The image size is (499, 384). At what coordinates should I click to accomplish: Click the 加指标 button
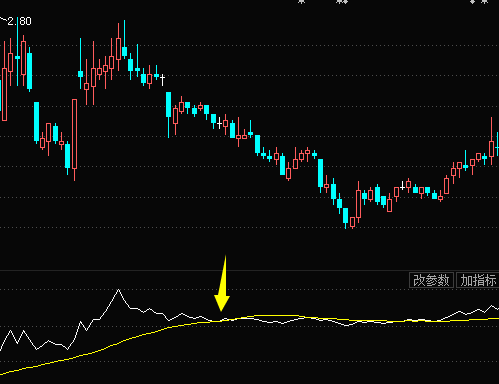[x=478, y=280]
